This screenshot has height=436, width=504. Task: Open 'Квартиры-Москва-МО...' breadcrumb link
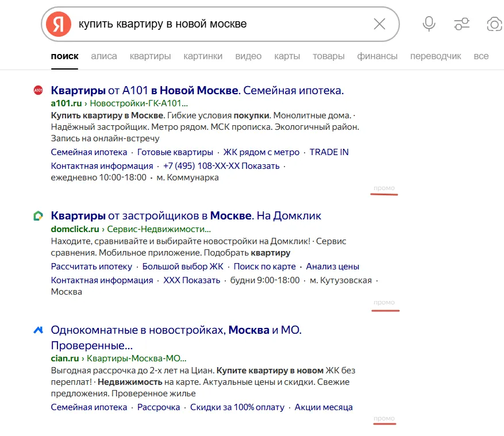(x=137, y=358)
